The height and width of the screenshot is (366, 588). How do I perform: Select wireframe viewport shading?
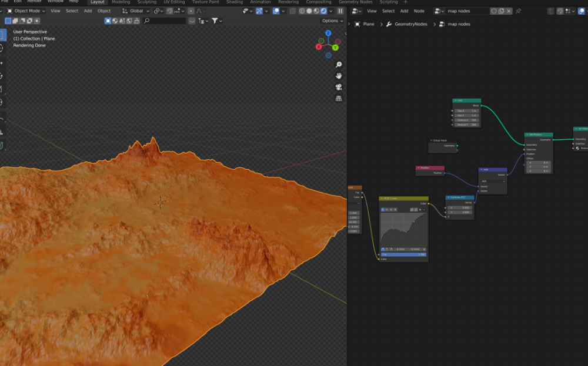(302, 11)
